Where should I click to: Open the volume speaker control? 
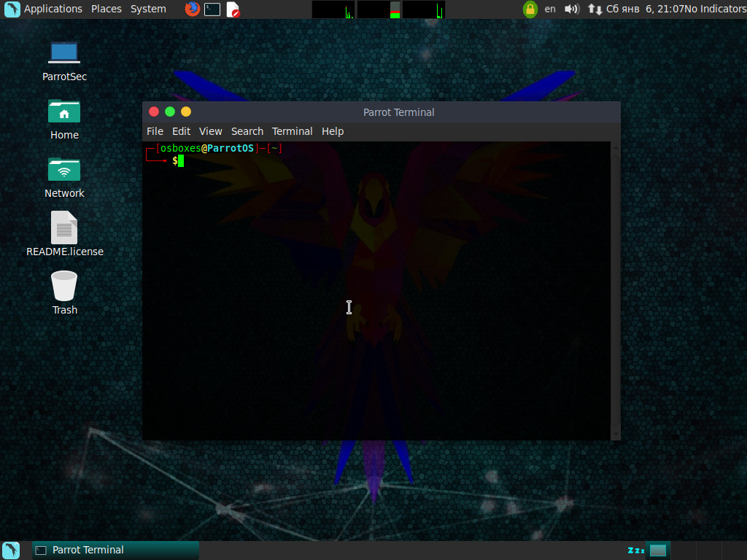(x=571, y=9)
